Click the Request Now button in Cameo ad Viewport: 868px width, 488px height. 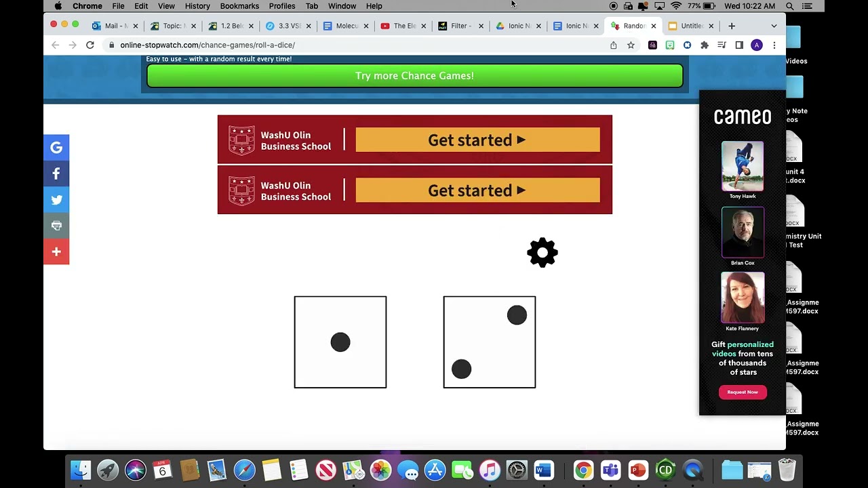click(x=743, y=392)
